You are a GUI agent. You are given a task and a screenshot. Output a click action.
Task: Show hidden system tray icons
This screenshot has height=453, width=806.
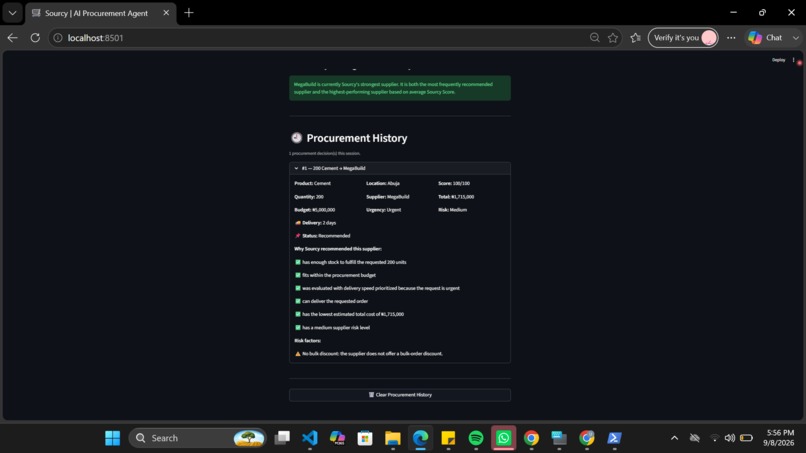pyautogui.click(x=674, y=438)
